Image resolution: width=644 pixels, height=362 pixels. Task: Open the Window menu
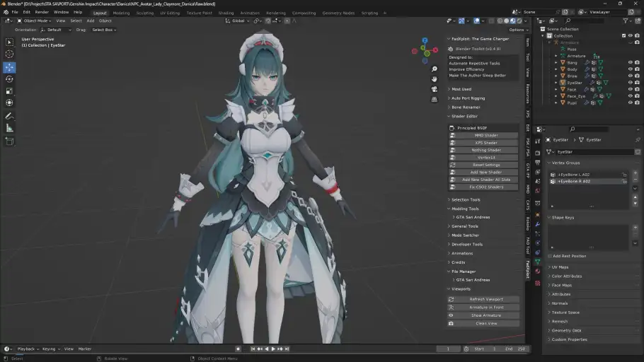coord(61,12)
